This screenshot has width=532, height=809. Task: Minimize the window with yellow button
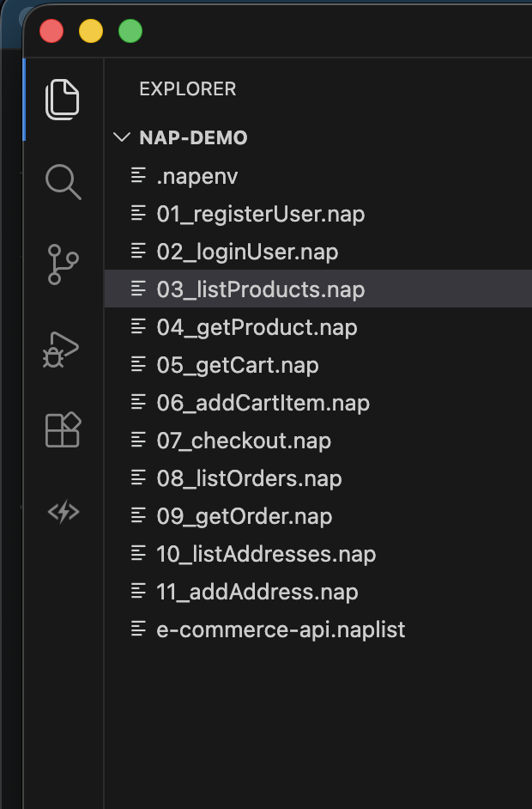pos(91,31)
